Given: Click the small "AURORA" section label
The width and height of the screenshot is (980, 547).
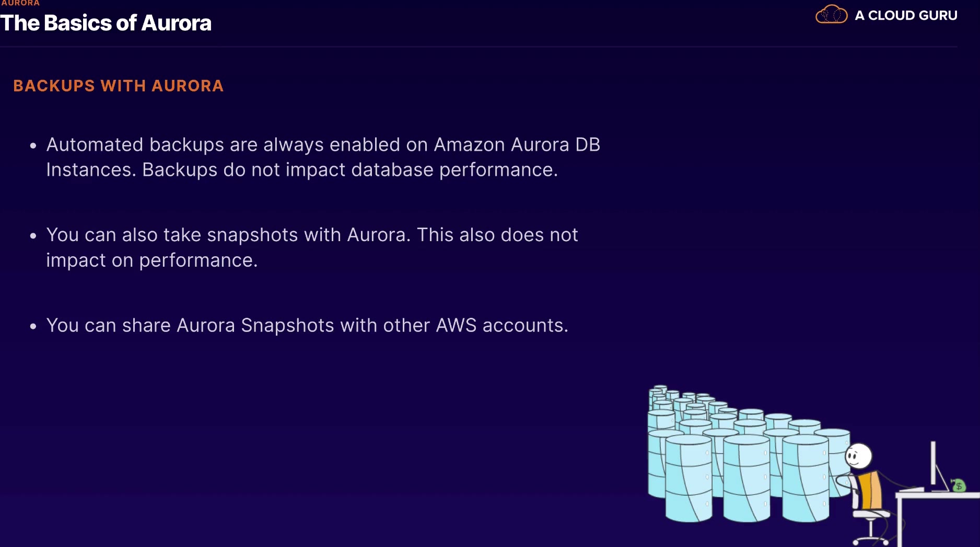Looking at the screenshot, I should [20, 3].
